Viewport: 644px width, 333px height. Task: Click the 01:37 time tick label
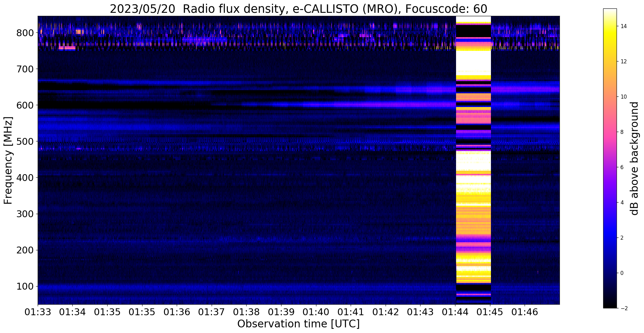(212, 312)
